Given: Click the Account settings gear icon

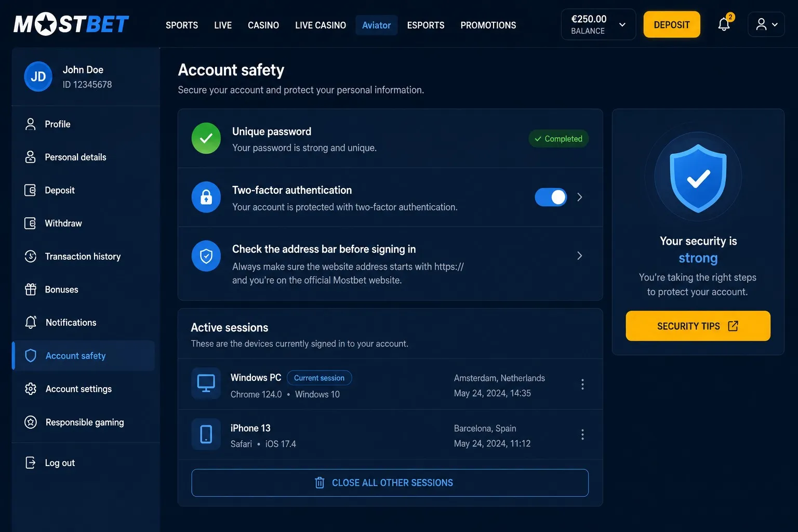Looking at the screenshot, I should (31, 389).
